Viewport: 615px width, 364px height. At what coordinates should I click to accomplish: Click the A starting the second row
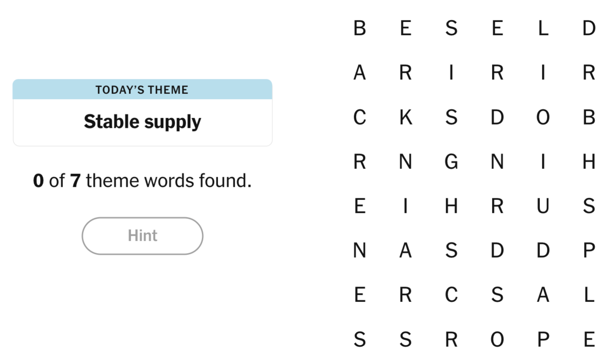[360, 72]
